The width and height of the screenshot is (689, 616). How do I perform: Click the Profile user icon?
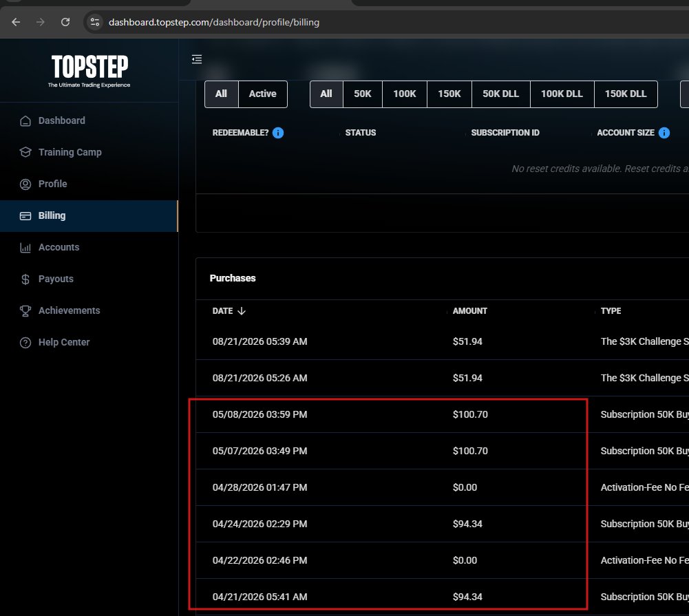tap(25, 184)
